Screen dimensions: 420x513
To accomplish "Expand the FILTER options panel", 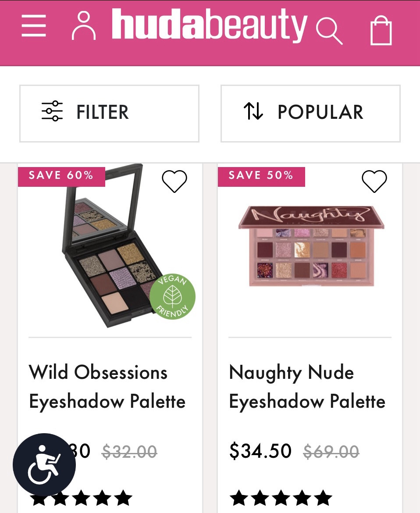I will tap(109, 113).
